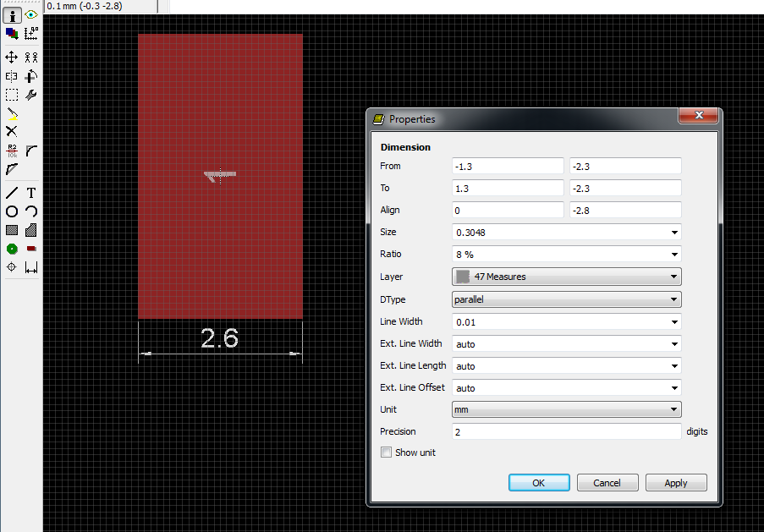Select the Hole tool
This screenshot has width=764, height=532.
point(12,267)
